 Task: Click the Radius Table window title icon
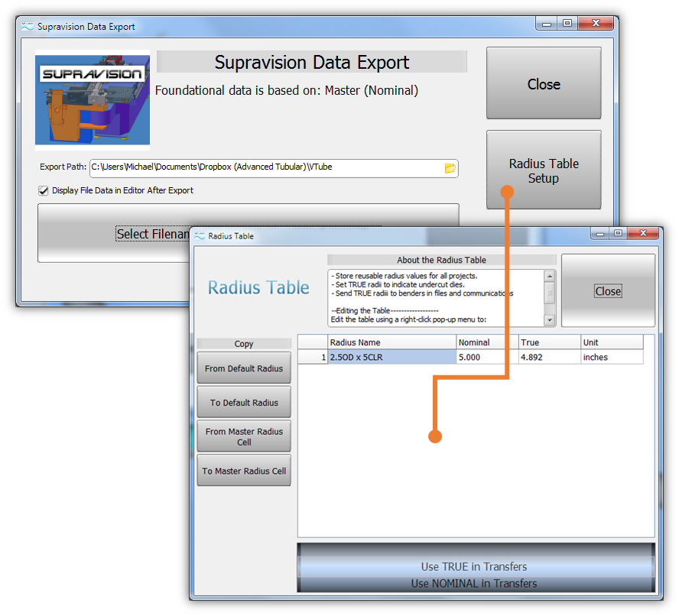pyautogui.click(x=199, y=236)
